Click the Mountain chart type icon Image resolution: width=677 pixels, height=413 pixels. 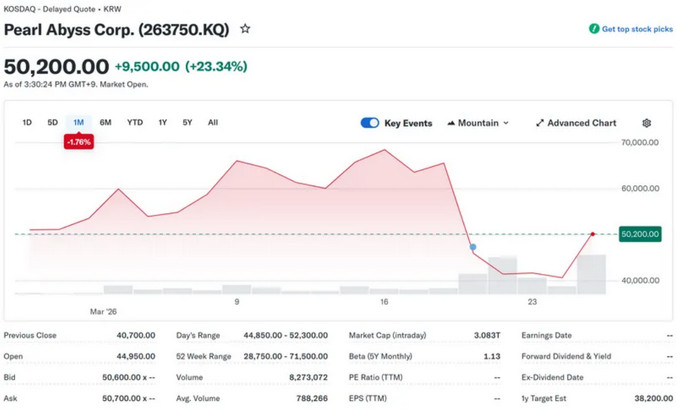pos(451,123)
